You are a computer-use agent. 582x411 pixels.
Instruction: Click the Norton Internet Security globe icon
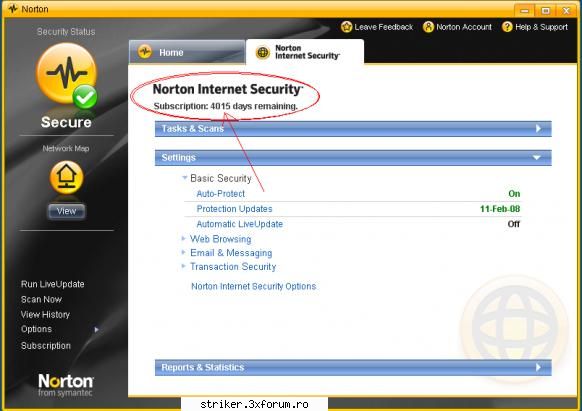click(263, 52)
